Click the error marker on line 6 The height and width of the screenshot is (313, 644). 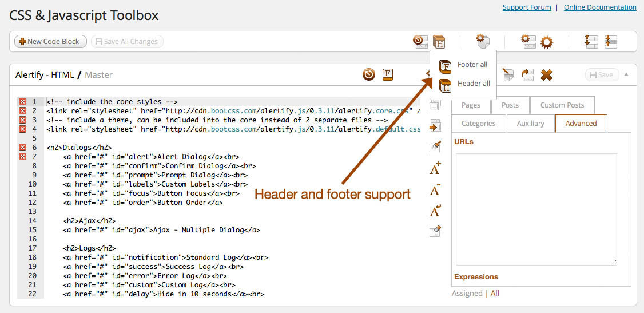[23, 148]
